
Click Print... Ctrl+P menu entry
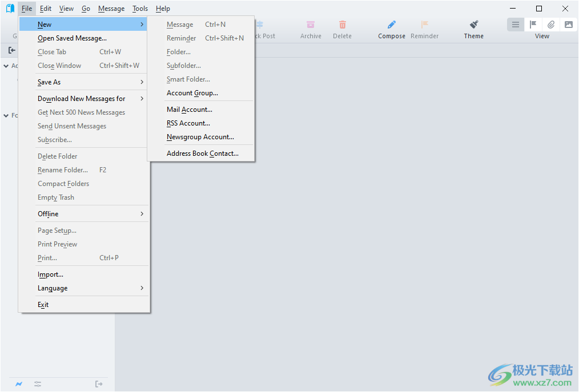coord(84,258)
